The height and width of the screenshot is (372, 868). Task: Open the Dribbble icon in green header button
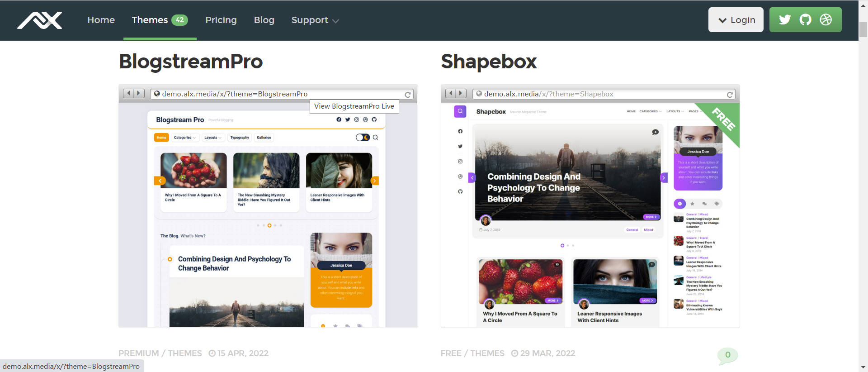coord(826,19)
